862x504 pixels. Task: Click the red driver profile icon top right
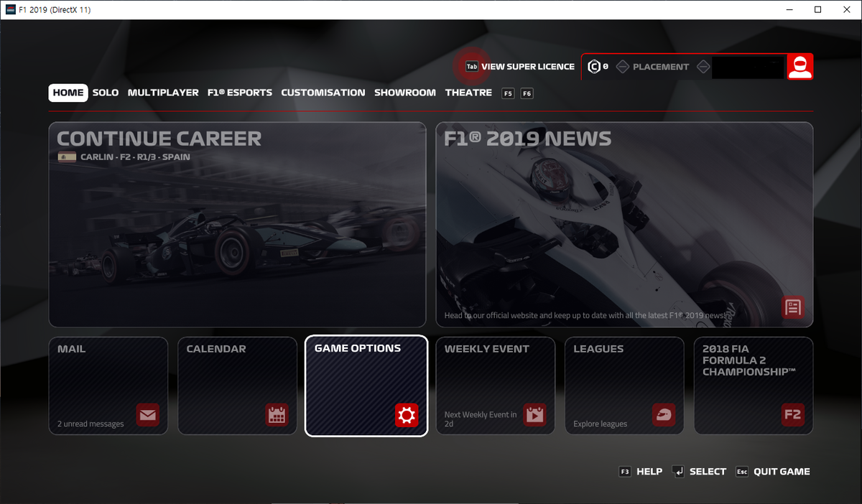(800, 66)
